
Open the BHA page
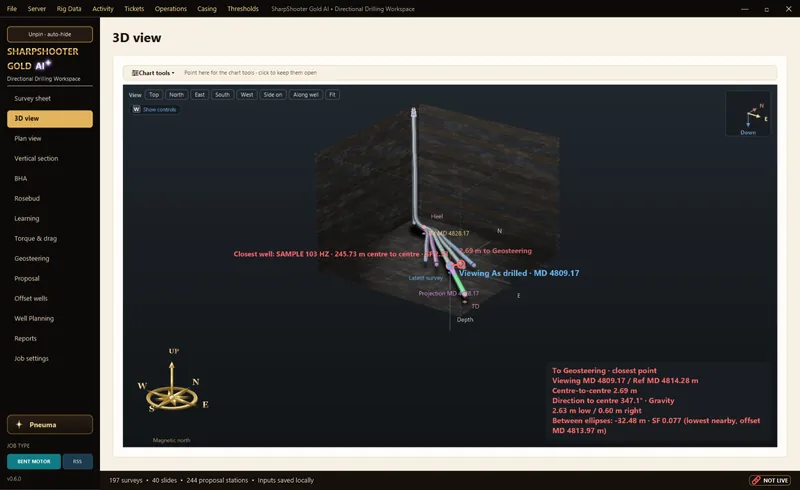tap(50, 178)
